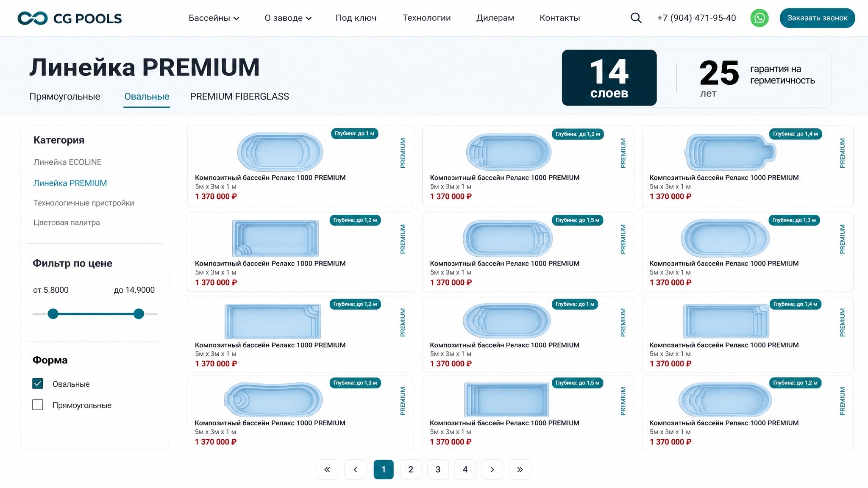
Task: Click the Заказать звонок button
Action: tap(817, 18)
